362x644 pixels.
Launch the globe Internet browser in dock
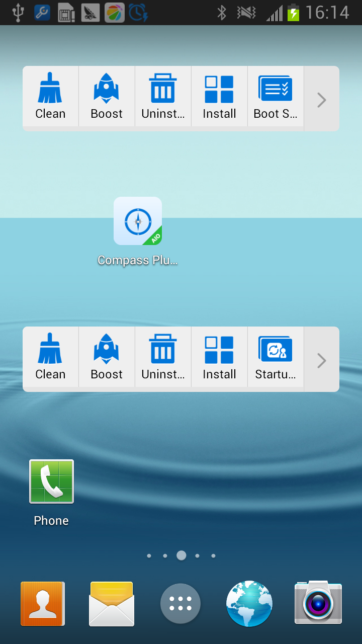[x=249, y=604]
